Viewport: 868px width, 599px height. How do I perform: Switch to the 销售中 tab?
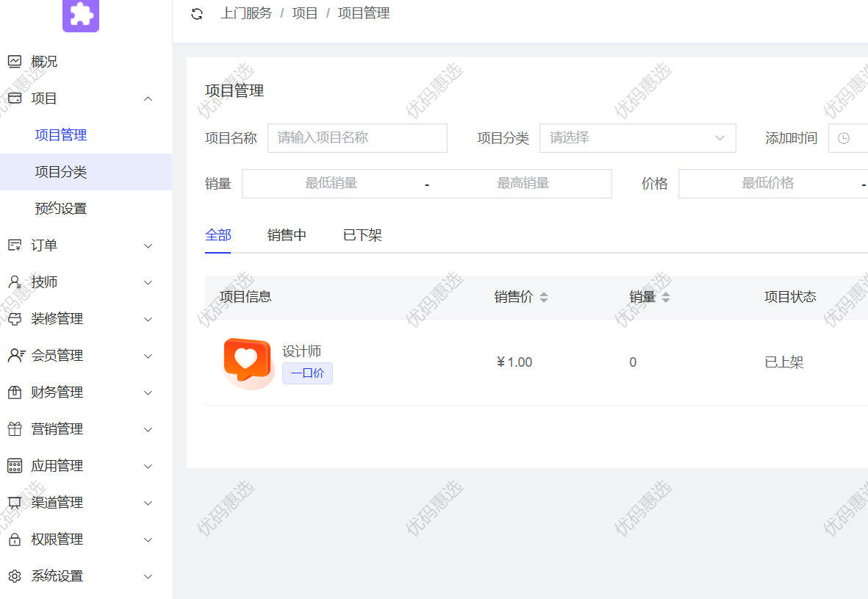tap(287, 235)
